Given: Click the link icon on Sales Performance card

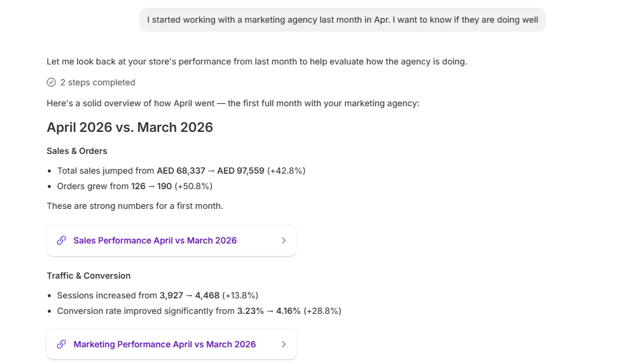Looking at the screenshot, I should click(x=61, y=240).
